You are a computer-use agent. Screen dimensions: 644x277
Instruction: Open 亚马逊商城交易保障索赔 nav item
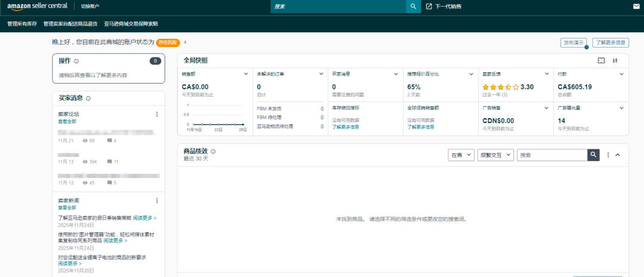(x=131, y=24)
